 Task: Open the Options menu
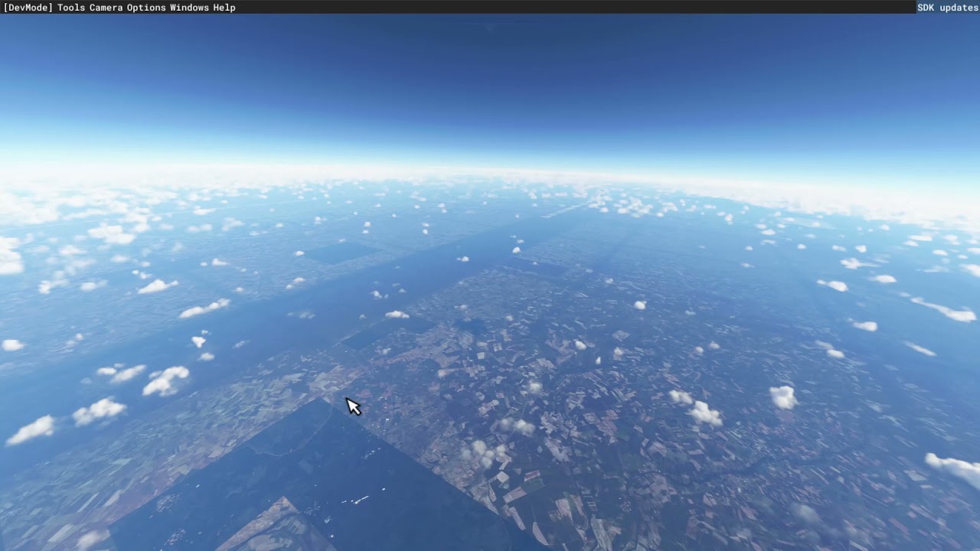(x=146, y=8)
